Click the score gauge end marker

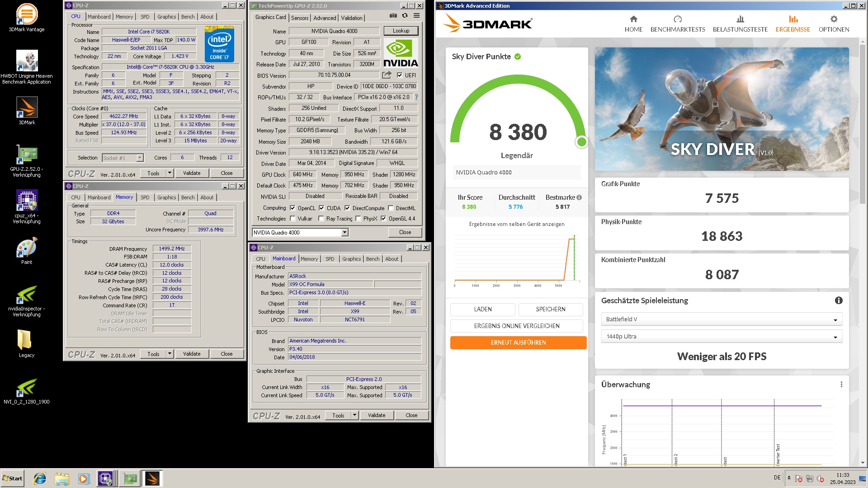click(x=581, y=142)
